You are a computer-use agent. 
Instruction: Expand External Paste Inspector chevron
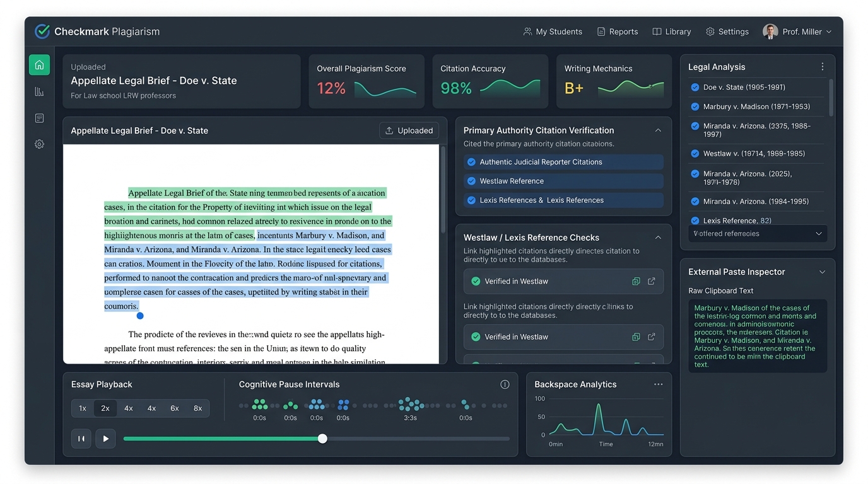[822, 272]
